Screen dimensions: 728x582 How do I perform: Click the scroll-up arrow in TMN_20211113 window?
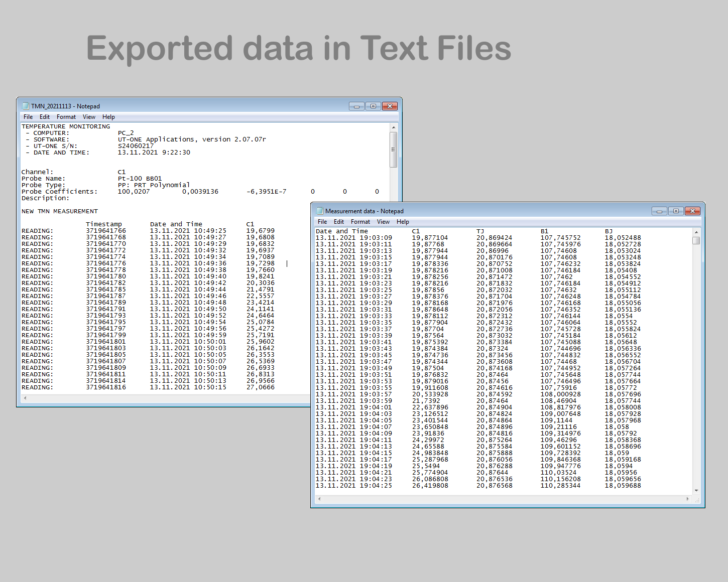[x=394, y=127]
